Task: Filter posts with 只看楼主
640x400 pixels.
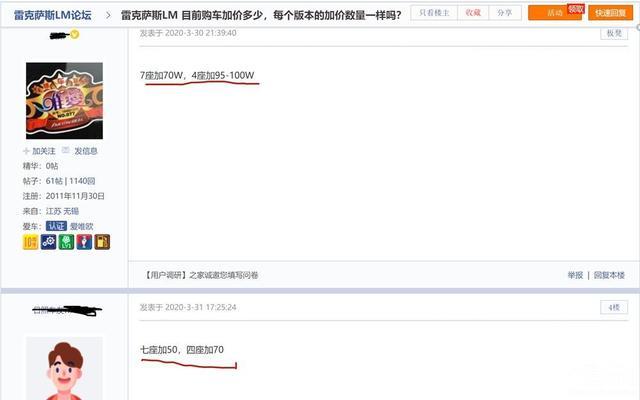Action: click(434, 13)
